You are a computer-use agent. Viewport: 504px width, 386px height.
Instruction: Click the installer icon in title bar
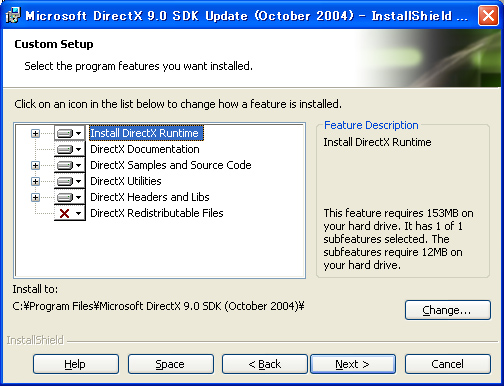(x=13, y=15)
